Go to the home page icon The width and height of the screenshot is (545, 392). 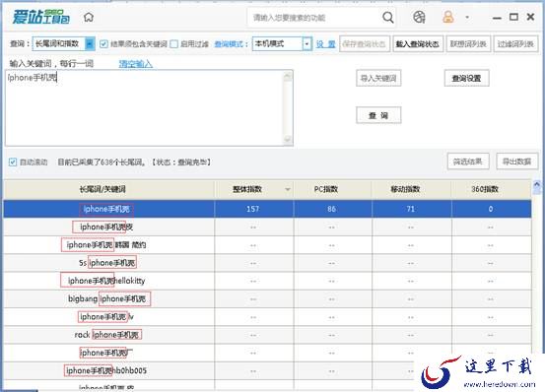click(89, 17)
